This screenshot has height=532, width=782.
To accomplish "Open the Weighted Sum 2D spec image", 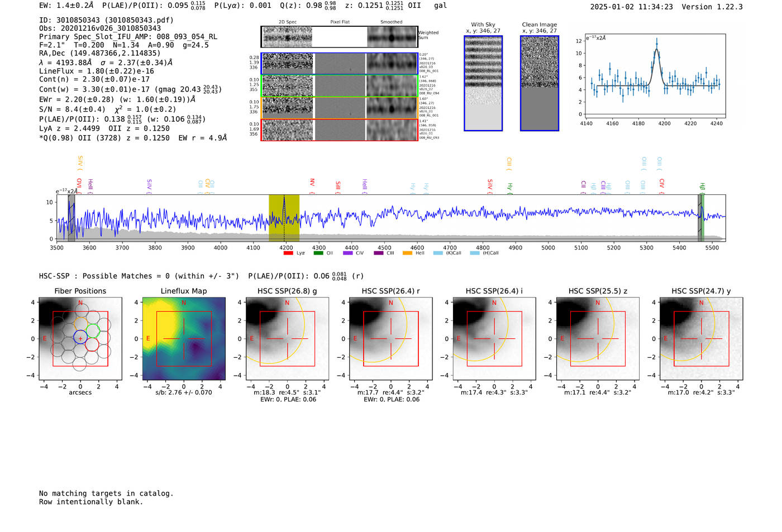I will (x=287, y=37).
